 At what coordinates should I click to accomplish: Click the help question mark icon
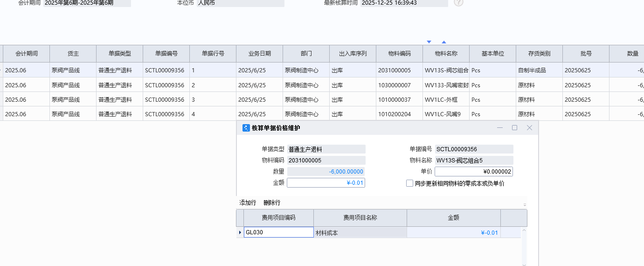pyautogui.click(x=458, y=3)
